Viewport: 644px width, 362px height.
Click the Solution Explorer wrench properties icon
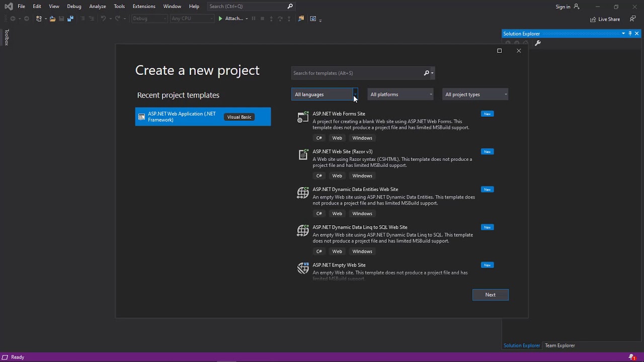click(537, 43)
